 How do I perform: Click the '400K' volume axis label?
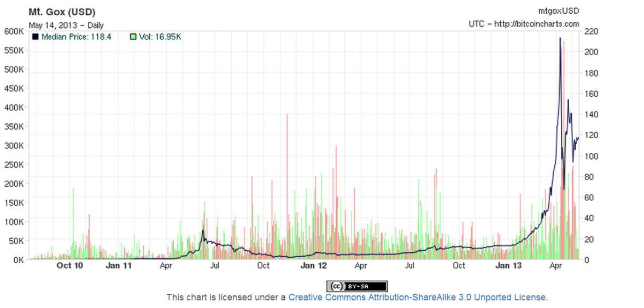tap(14, 108)
